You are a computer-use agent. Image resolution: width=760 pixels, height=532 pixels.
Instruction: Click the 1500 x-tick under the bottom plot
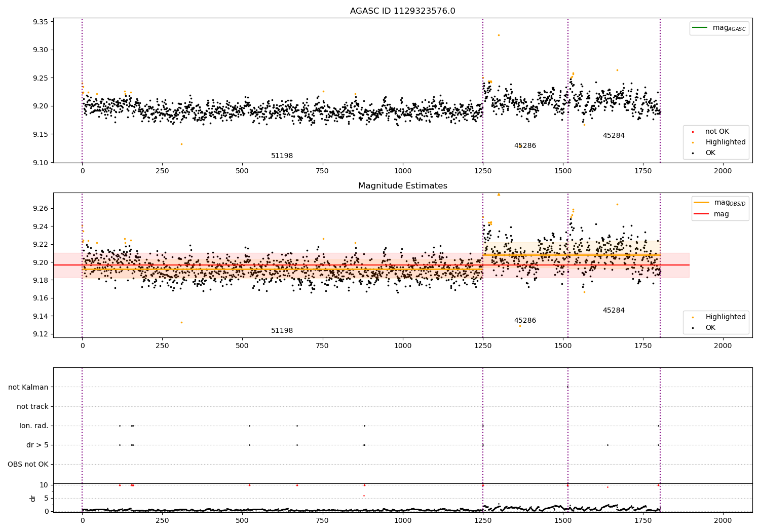563,520
